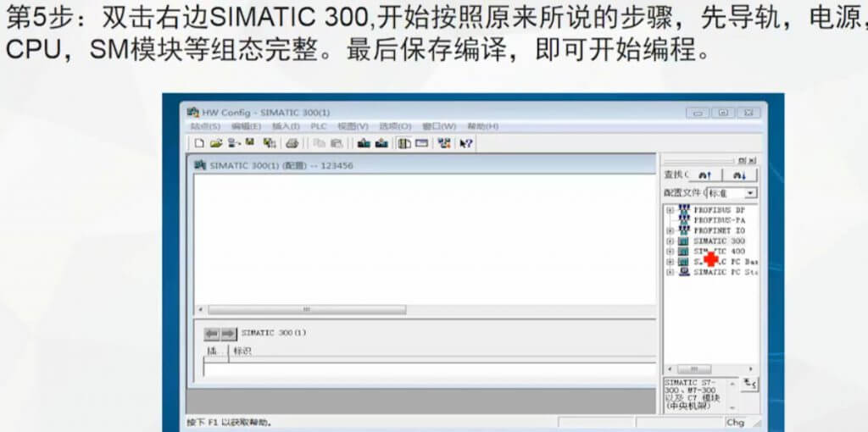
Task: Select PROFIBUS-PA in catalog tree
Action: (x=719, y=220)
